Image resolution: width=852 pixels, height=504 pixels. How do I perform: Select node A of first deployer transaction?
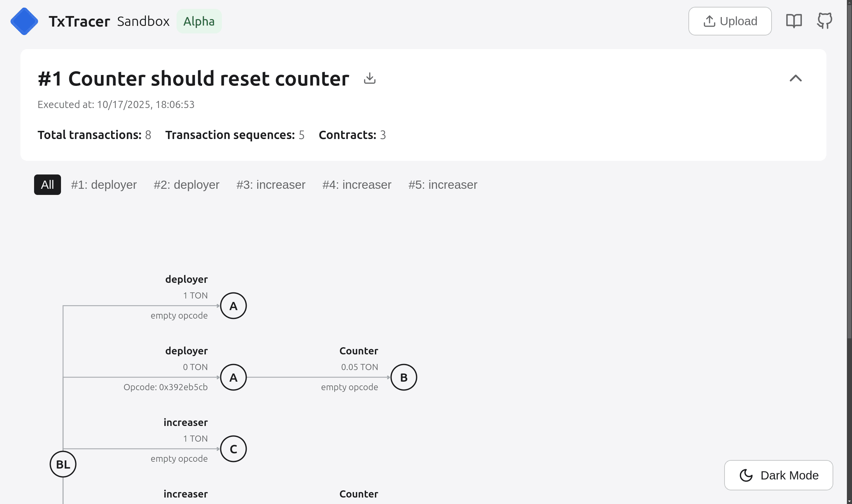point(233,306)
